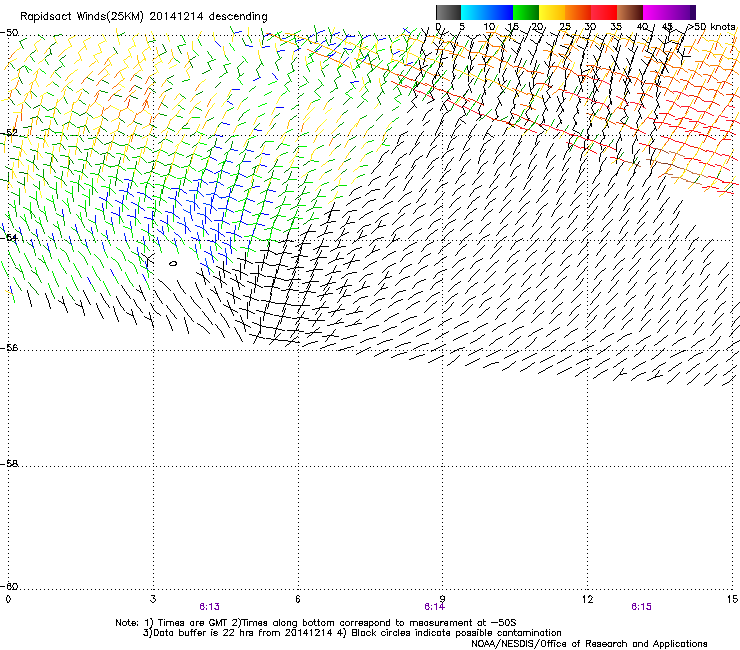Click the 9 longitude axis label

pyautogui.click(x=443, y=599)
